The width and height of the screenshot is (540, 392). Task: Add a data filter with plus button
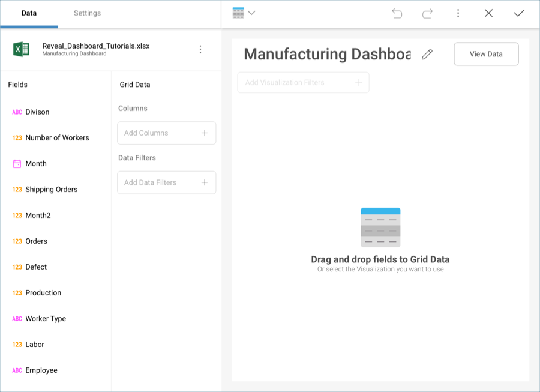(205, 182)
